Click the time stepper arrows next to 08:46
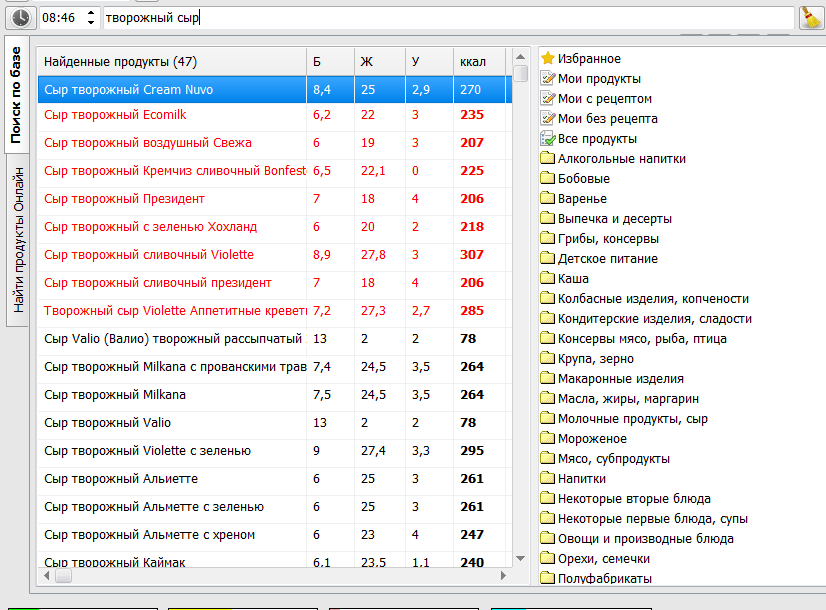Viewport: 826px width, 610px height. (x=91, y=17)
